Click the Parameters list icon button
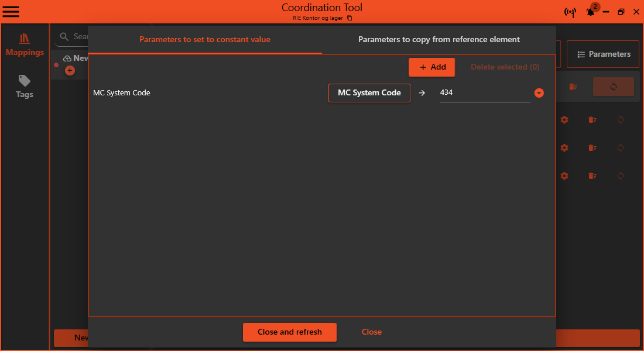644x351 pixels. 603,54
